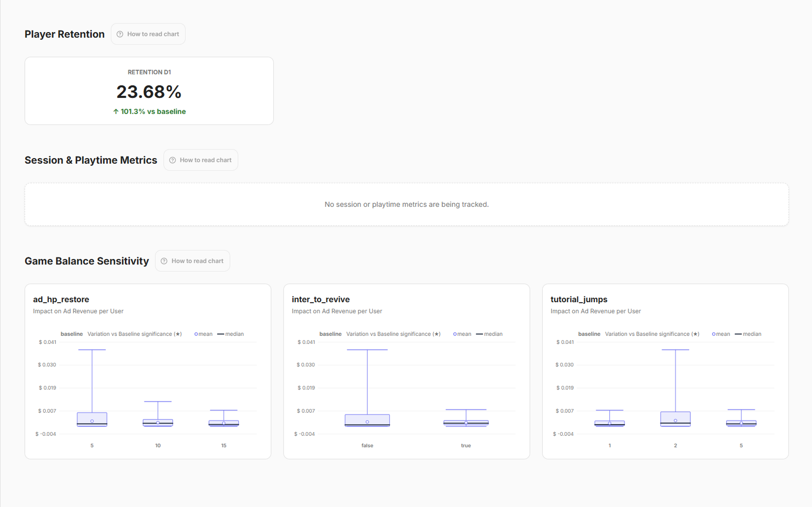Click the median line marker in the ad_hp_restore legend
This screenshot has height=507, width=812.
(x=220, y=334)
